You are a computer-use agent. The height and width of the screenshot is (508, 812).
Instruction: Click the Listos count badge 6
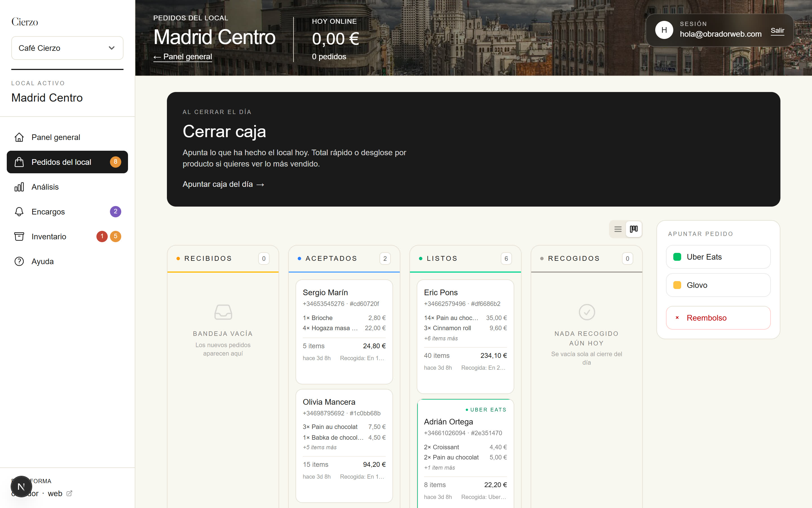[506, 258]
